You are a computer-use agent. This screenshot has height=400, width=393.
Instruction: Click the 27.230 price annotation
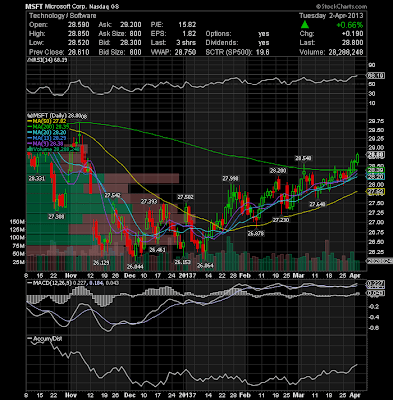tap(281, 220)
